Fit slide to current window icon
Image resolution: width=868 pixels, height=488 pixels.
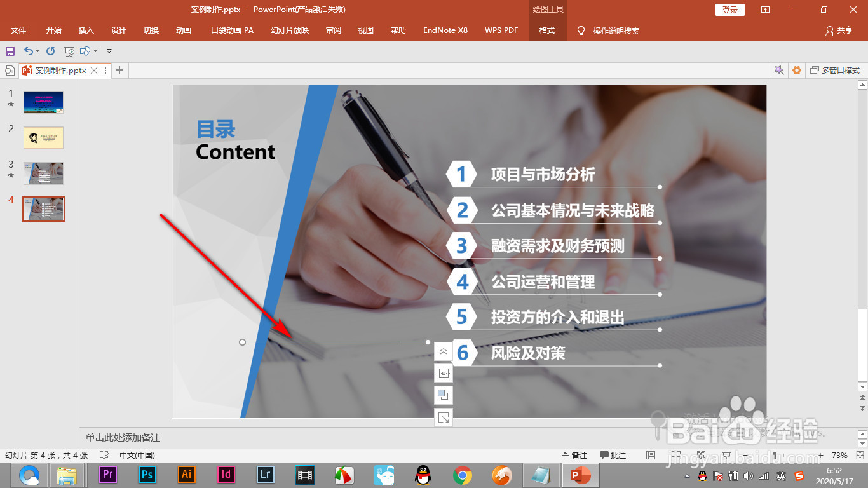pyautogui.click(x=859, y=456)
